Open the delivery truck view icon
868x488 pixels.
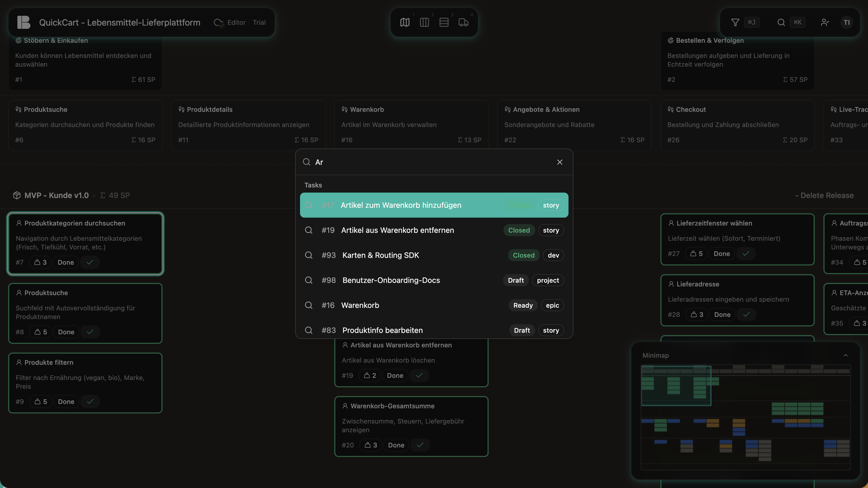[463, 23]
